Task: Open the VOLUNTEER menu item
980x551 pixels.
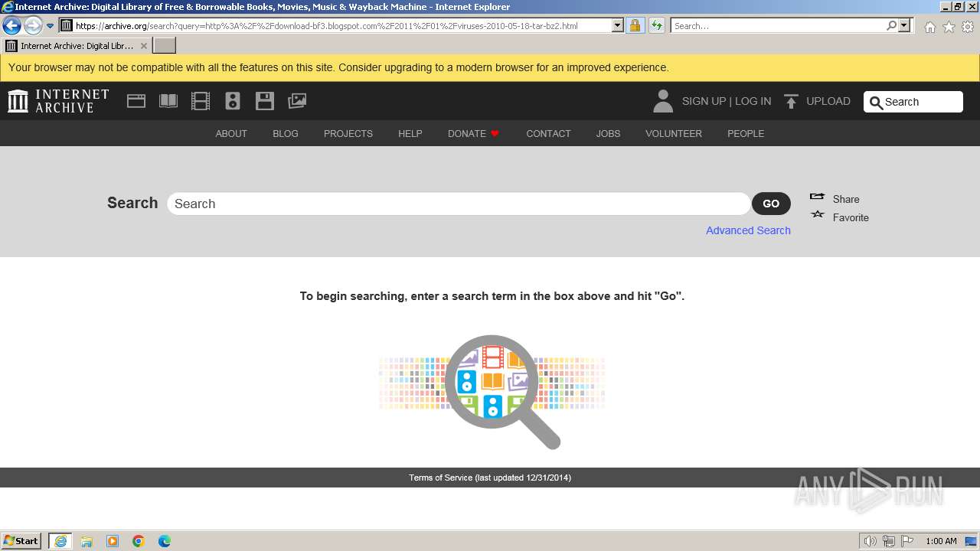Action: coord(674,133)
